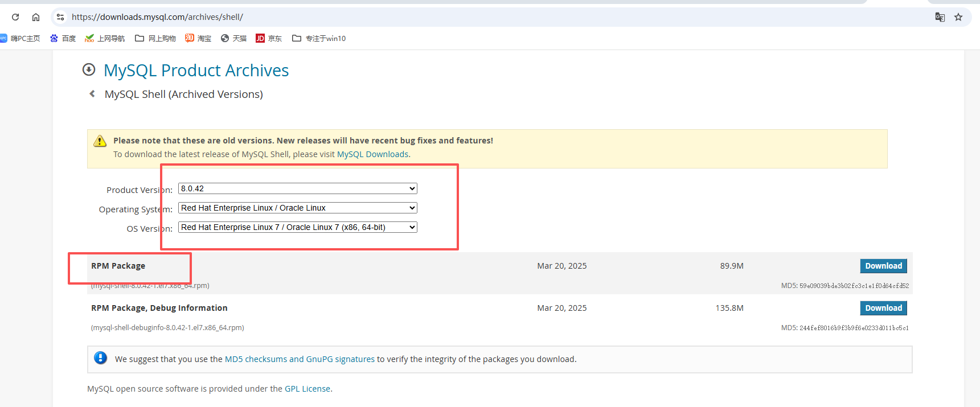
Task: Click the MD5 hash starting with 244fef80
Action: point(854,328)
